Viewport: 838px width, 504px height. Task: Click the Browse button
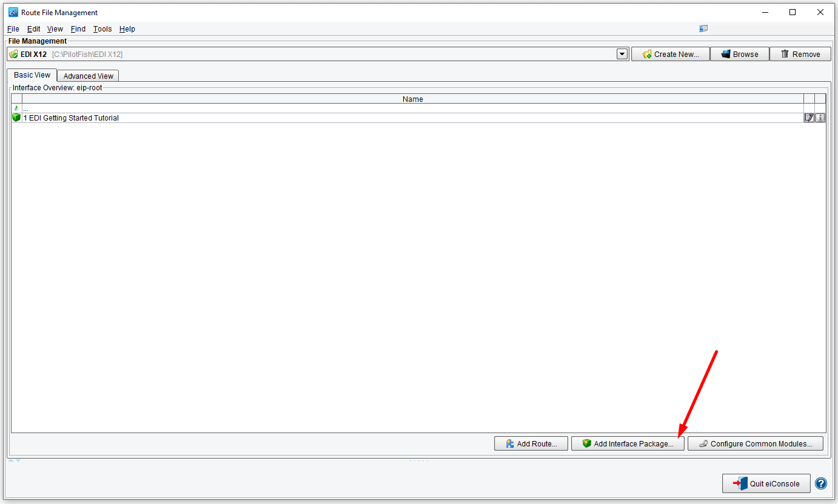(740, 54)
